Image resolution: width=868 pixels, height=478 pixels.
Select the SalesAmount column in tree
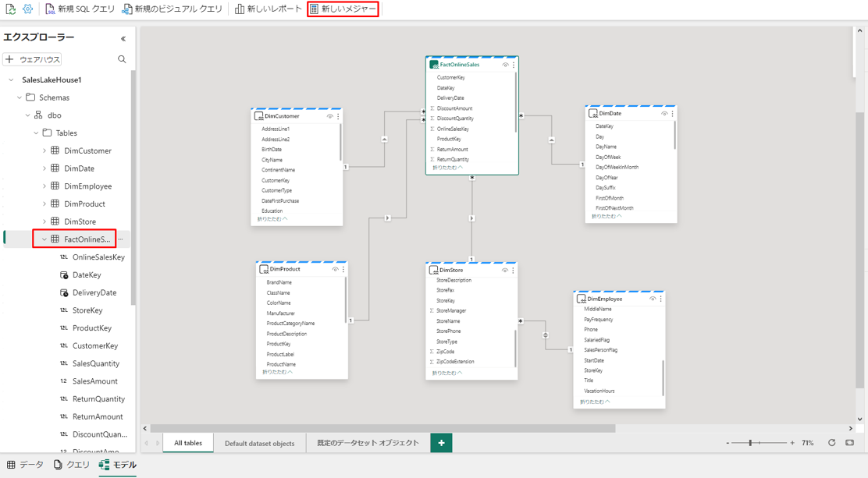(94, 381)
